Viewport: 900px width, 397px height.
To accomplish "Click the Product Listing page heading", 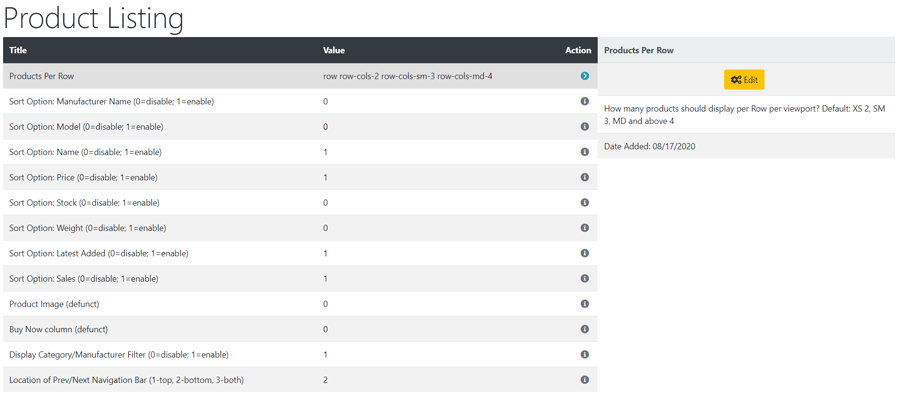I will pos(94,19).
